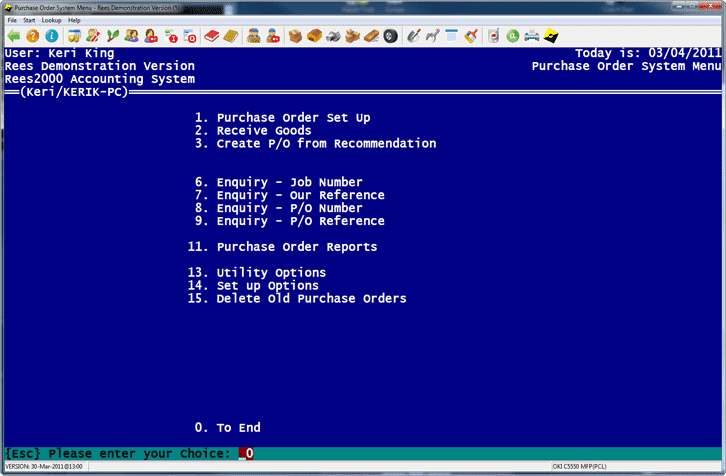The width and height of the screenshot is (726, 476).
Task: Click the green circle 'a' toolbar icon
Action: [x=511, y=36]
